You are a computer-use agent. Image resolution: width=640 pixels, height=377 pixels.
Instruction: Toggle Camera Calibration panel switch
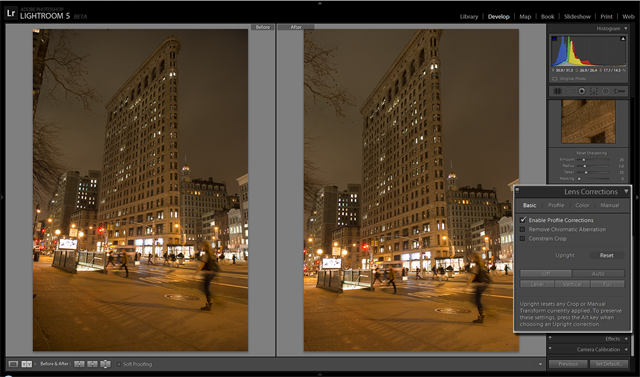(x=550, y=349)
